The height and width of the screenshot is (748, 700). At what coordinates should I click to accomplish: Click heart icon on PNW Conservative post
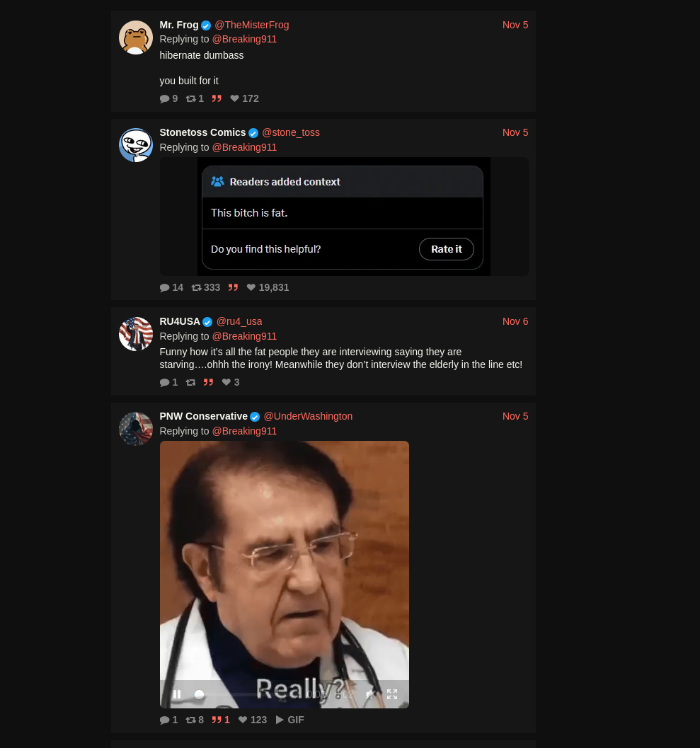coord(243,720)
